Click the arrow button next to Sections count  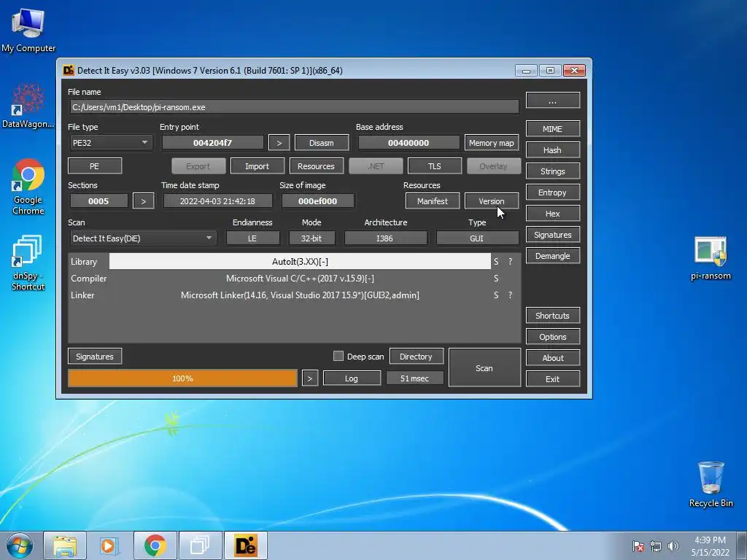(144, 201)
